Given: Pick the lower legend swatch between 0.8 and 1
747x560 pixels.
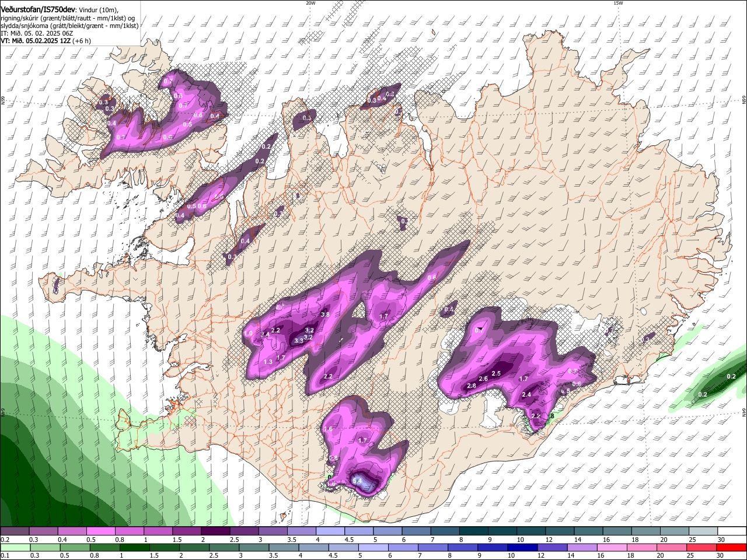Looking at the screenshot, I should [x=104, y=547].
